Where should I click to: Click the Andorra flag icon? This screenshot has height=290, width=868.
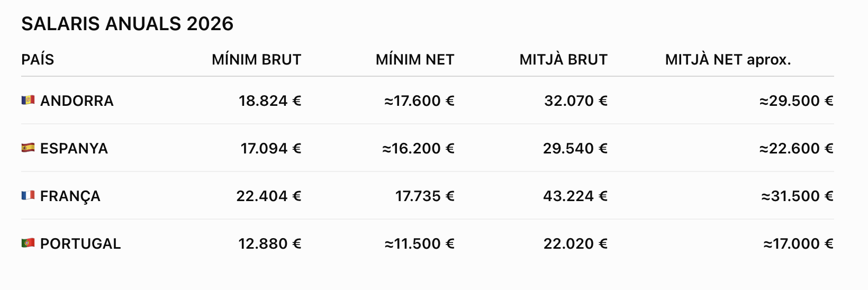tap(28, 100)
